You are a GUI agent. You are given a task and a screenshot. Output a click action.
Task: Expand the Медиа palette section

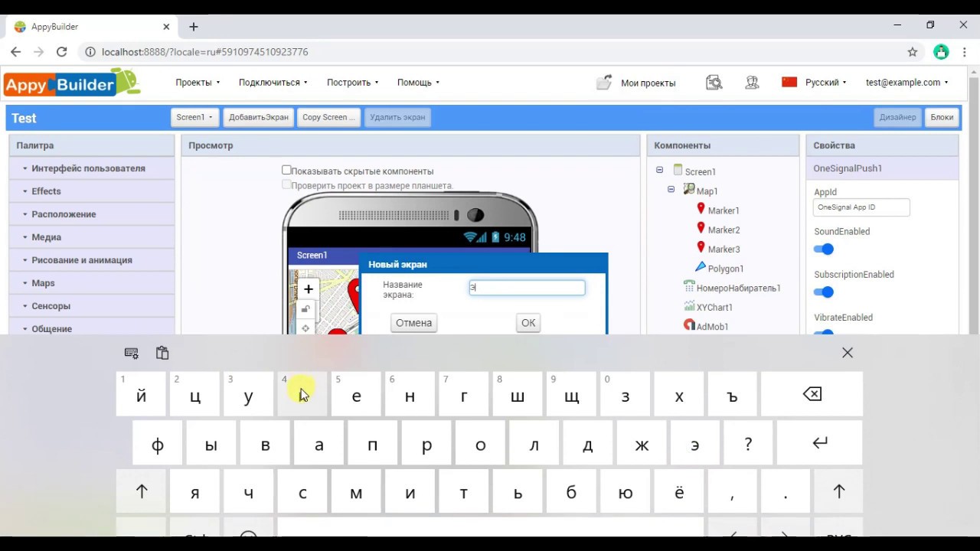92,237
